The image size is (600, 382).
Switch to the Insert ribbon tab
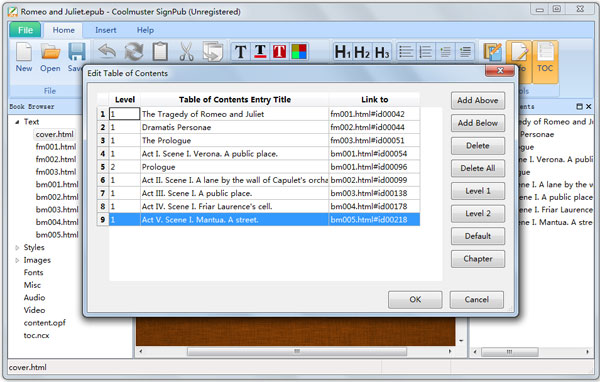(106, 30)
